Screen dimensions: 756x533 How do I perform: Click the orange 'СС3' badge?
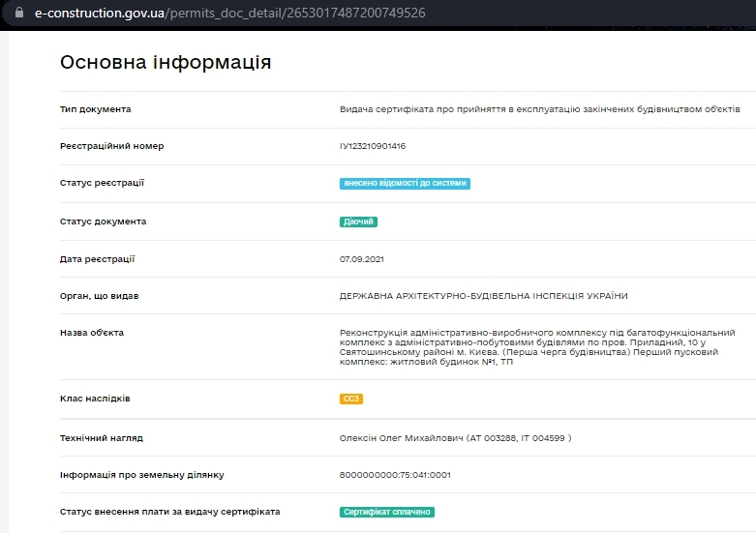(x=351, y=400)
